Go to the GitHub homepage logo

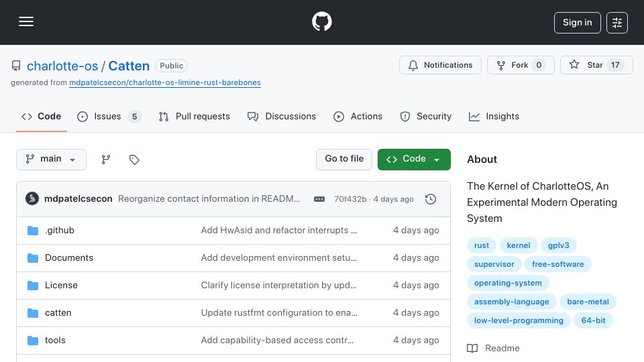[x=321, y=21]
